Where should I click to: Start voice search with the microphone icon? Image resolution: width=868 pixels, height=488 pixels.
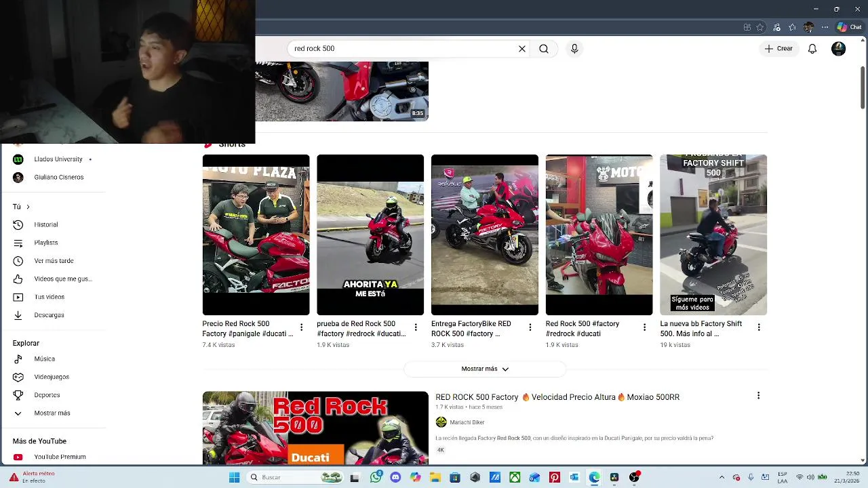[x=574, y=49]
